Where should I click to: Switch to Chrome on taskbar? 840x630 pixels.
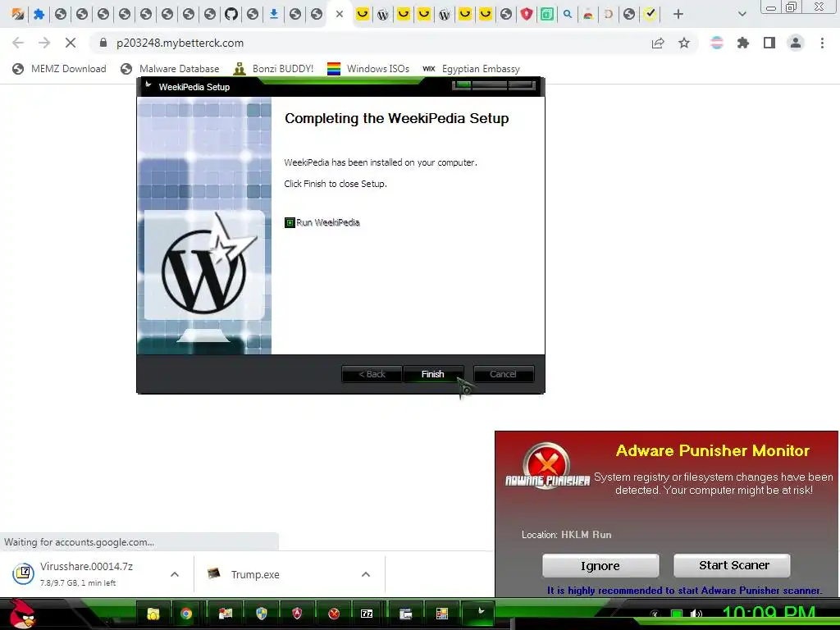click(186, 614)
